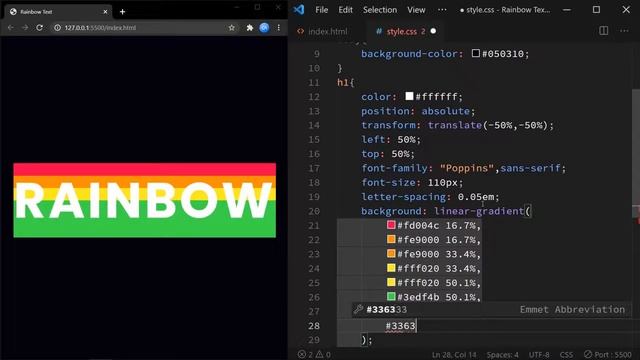Click the editor vertical scrollbar
This screenshot has width=640, height=360.
(636, 147)
